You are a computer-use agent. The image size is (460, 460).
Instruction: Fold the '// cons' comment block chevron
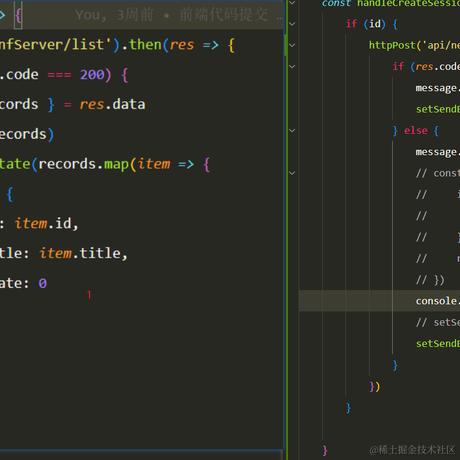292,173
